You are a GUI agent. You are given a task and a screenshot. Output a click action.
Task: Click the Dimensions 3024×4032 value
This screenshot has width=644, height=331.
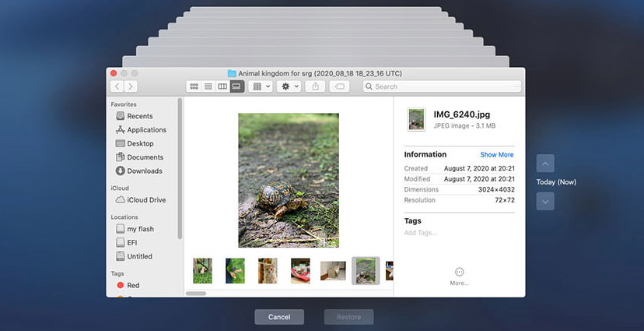[496, 189]
